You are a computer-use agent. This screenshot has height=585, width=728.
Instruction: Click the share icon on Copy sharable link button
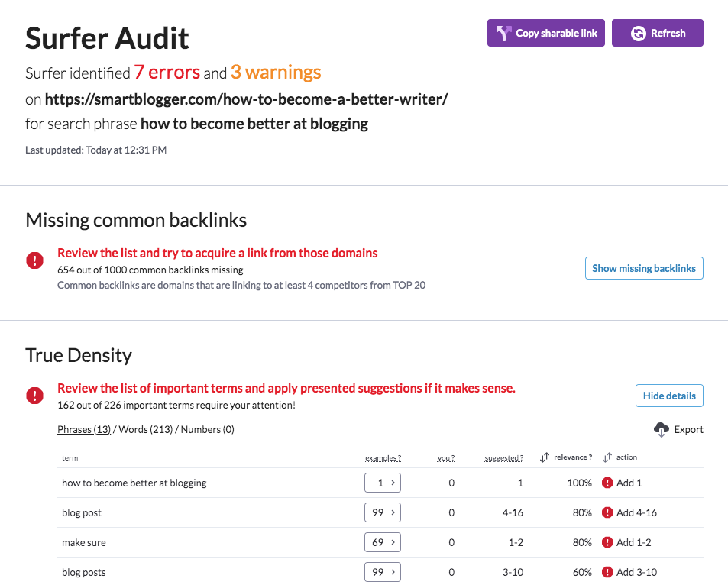click(503, 33)
